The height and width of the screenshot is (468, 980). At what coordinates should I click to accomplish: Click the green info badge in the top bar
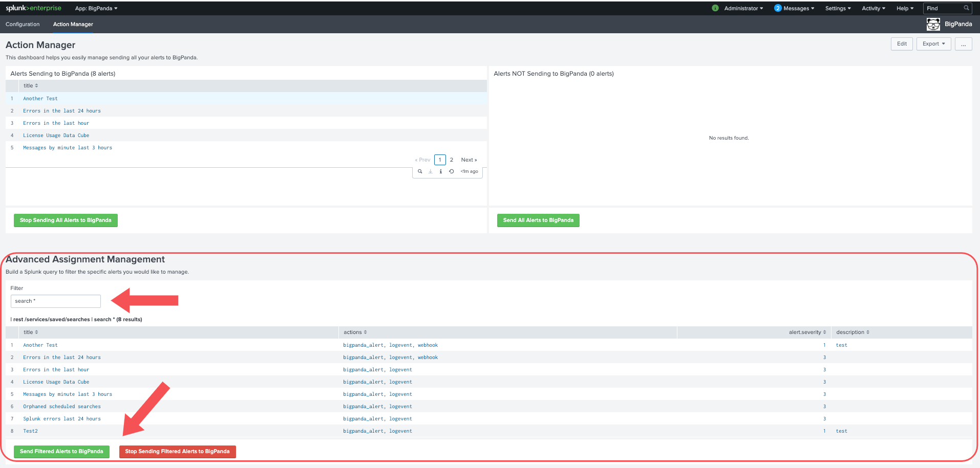(x=715, y=8)
